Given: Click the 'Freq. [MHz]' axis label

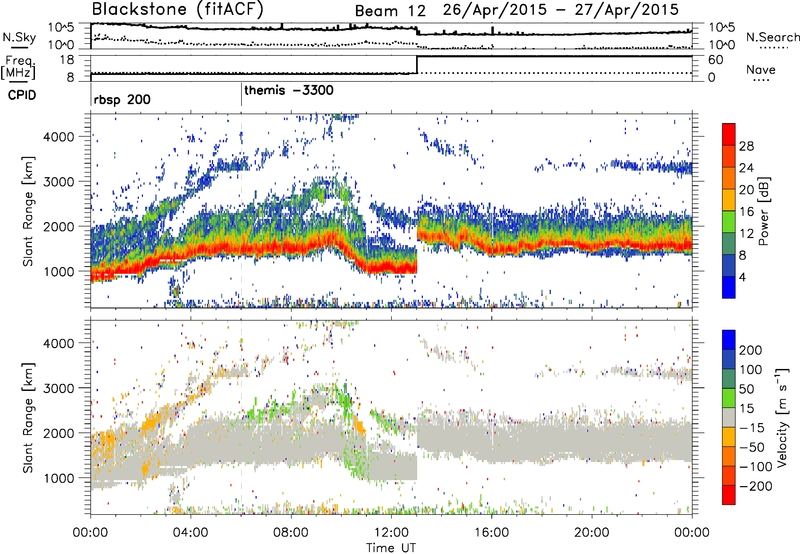Looking at the screenshot, I should pos(19,68).
